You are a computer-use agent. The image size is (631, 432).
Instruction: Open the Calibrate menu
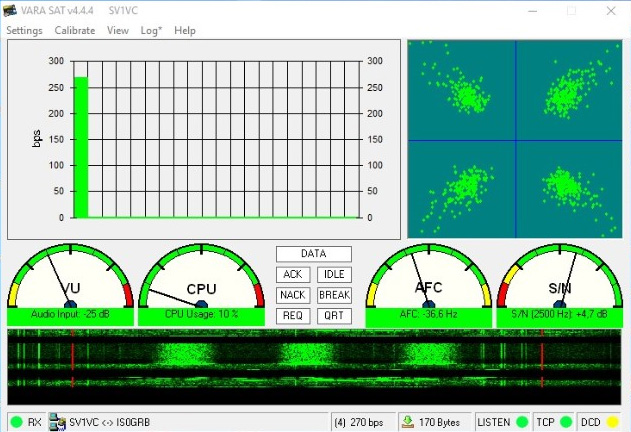pos(75,31)
